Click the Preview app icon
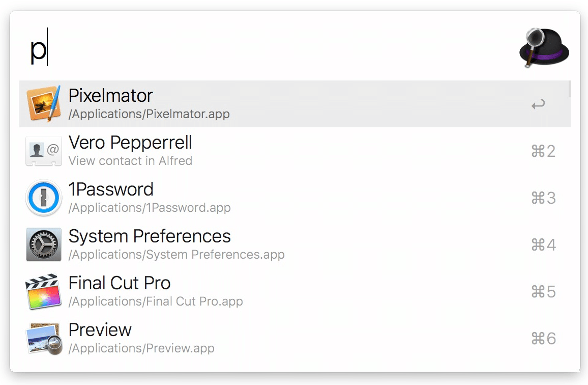Image resolution: width=588 pixels, height=385 pixels. tap(43, 338)
